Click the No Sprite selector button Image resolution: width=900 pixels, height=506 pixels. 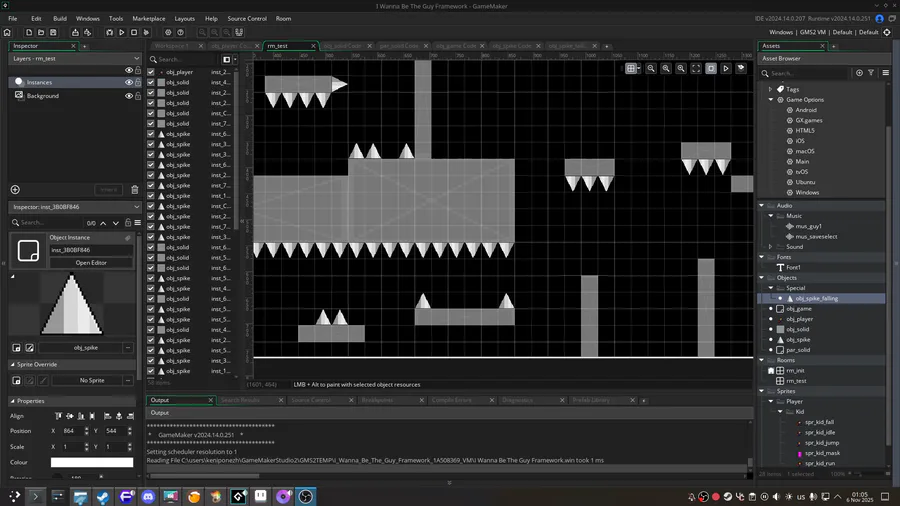[x=92, y=380]
